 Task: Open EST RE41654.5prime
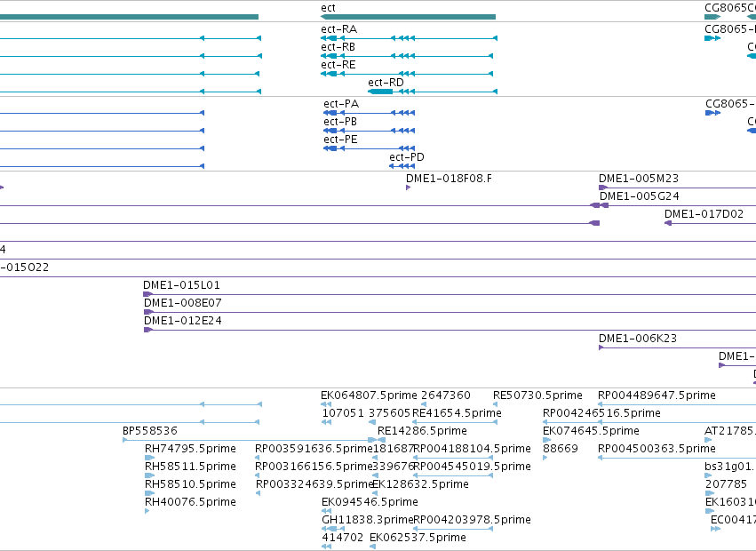click(457, 413)
